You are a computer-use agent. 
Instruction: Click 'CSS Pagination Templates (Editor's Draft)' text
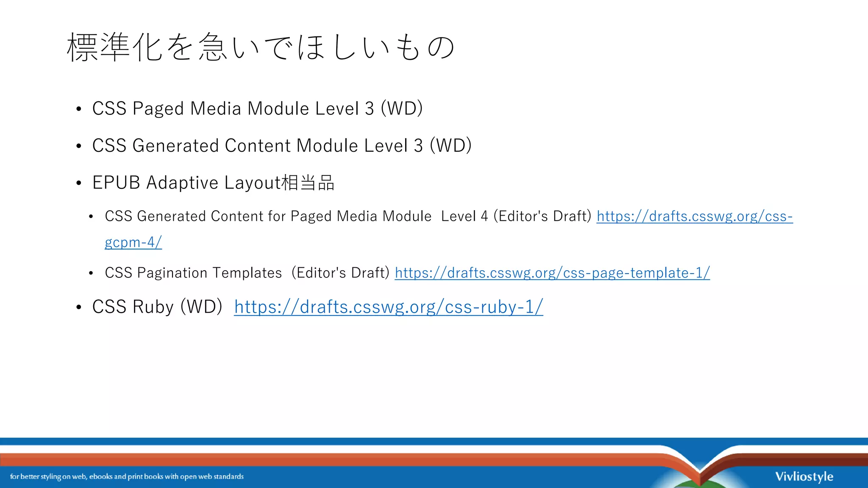pos(247,273)
